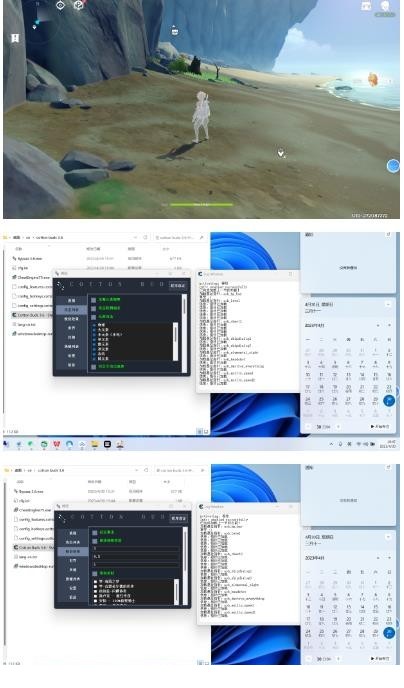Screen dimensions: 404x688
Task: Open the circular minimap in the game
Action: click(x=39, y=20)
